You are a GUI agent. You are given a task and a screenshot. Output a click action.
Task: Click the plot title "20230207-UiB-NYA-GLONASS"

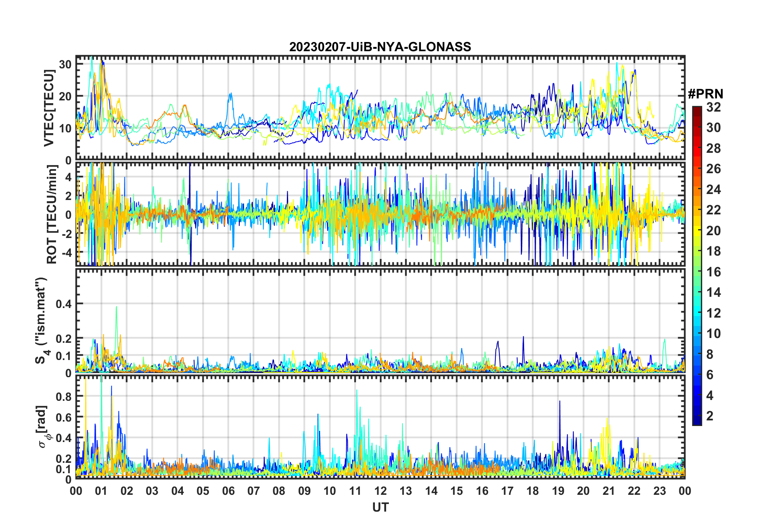380,47
